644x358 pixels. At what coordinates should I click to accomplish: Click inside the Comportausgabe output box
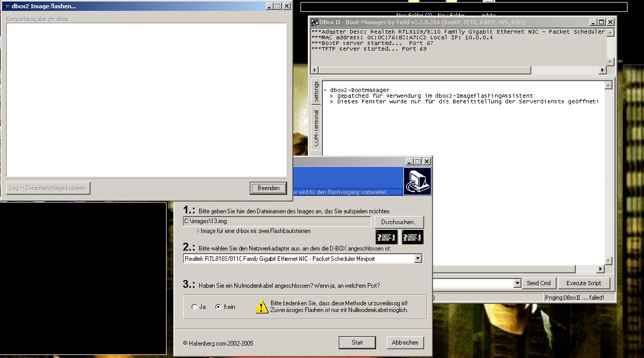click(146, 100)
